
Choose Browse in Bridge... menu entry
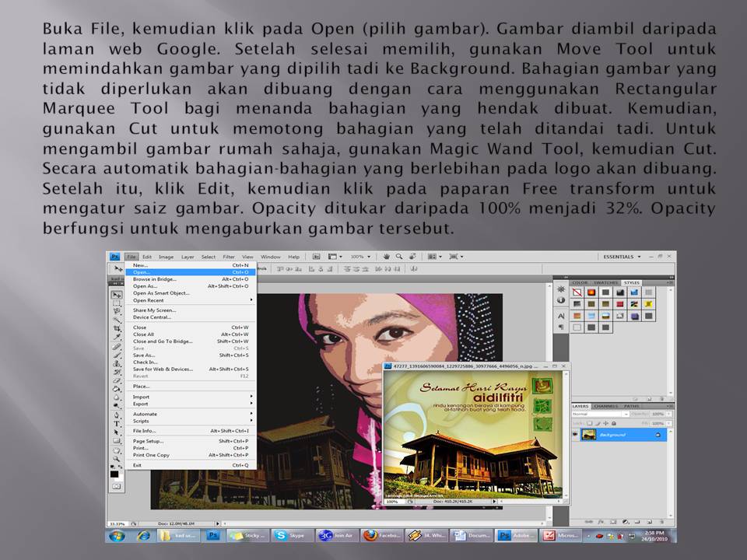[191, 279]
